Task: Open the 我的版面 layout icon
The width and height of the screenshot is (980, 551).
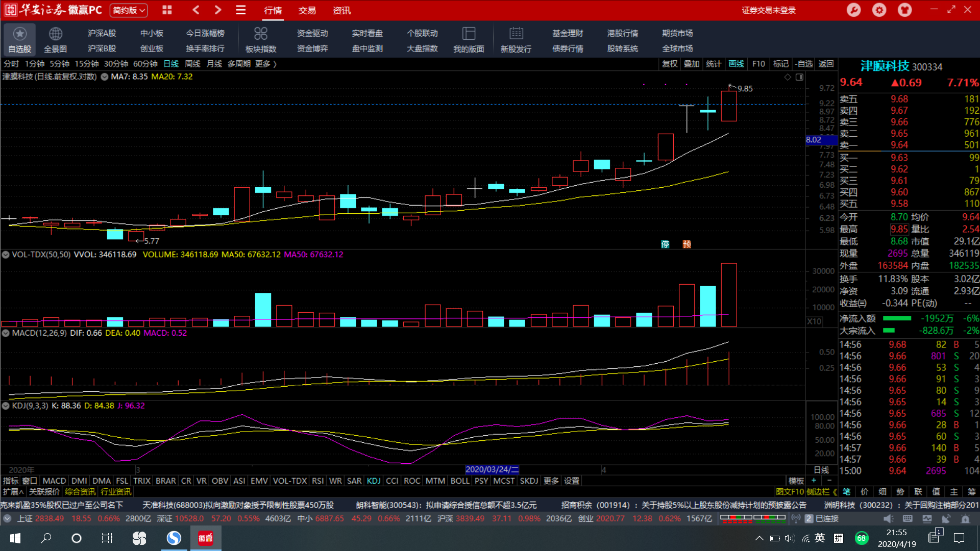Action: (x=469, y=34)
